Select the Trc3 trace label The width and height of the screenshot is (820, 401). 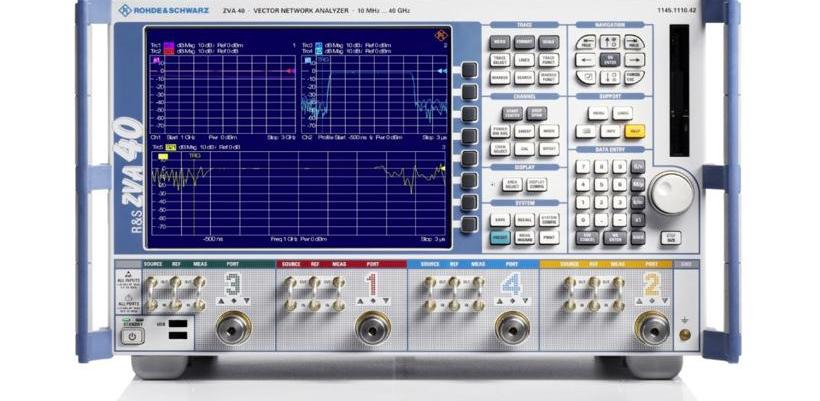[309, 45]
